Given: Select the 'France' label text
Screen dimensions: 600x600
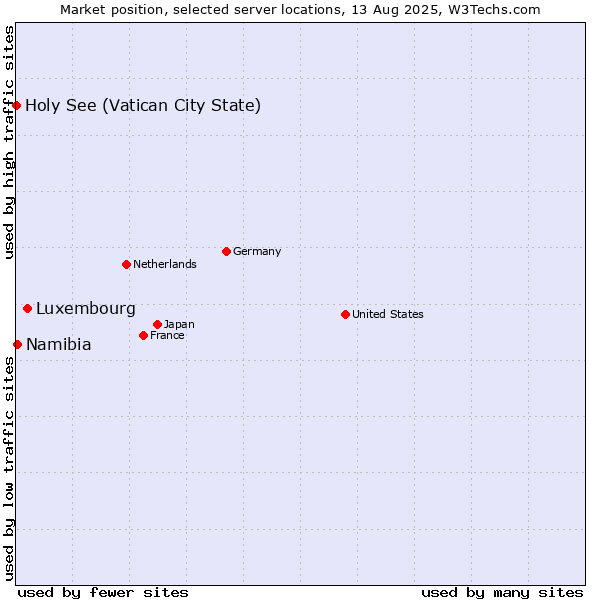Looking at the screenshot, I should pyautogui.click(x=167, y=335).
